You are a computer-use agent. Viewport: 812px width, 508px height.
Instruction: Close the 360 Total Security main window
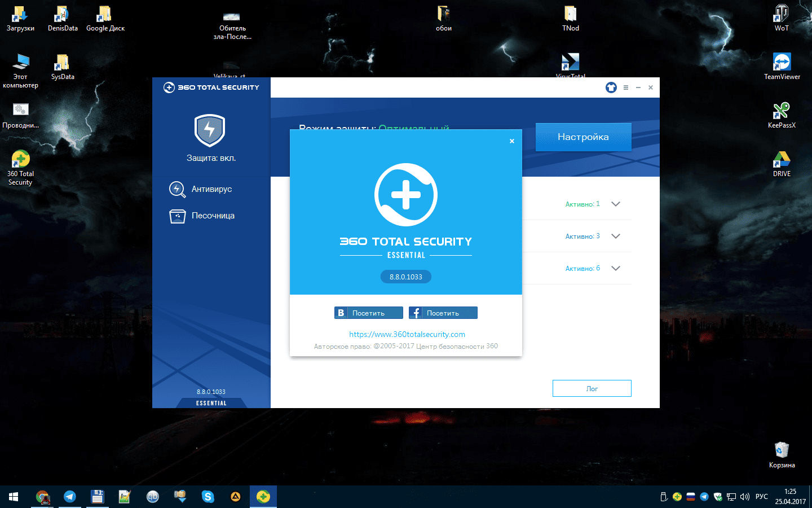coord(651,87)
